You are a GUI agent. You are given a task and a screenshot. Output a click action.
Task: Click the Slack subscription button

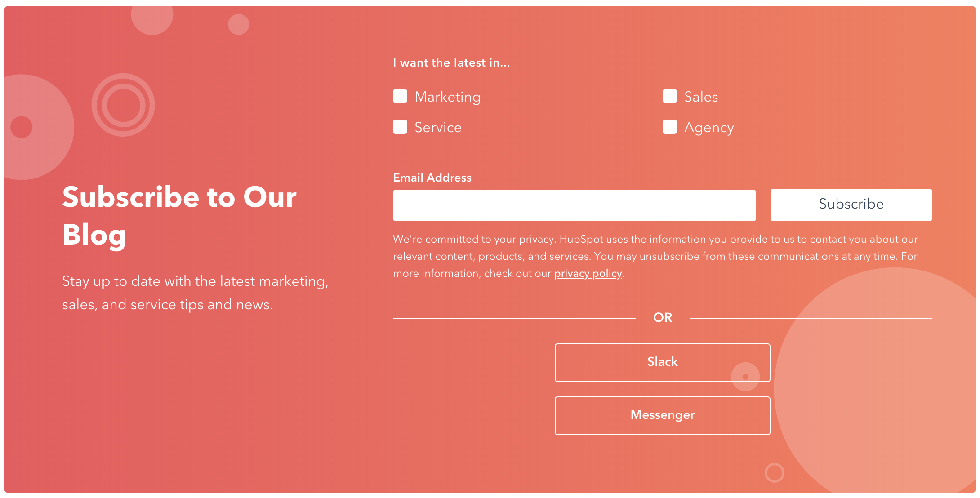(662, 362)
